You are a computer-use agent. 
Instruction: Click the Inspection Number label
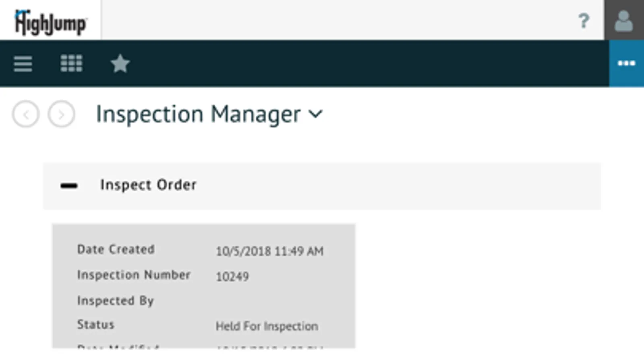pyautogui.click(x=133, y=275)
